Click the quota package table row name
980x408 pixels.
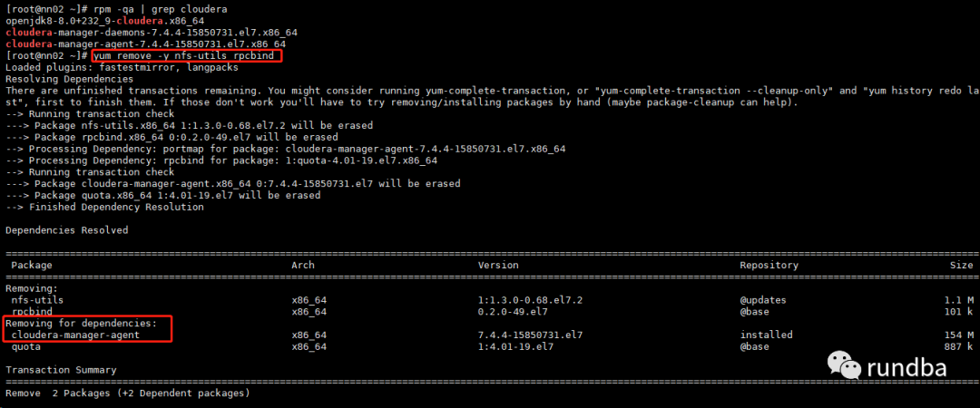tap(25, 346)
